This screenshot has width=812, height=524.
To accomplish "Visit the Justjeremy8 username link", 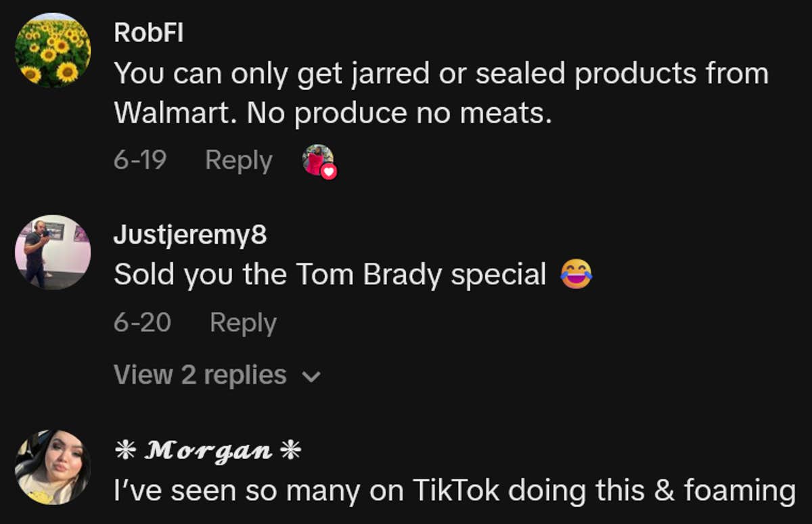I will click(190, 235).
